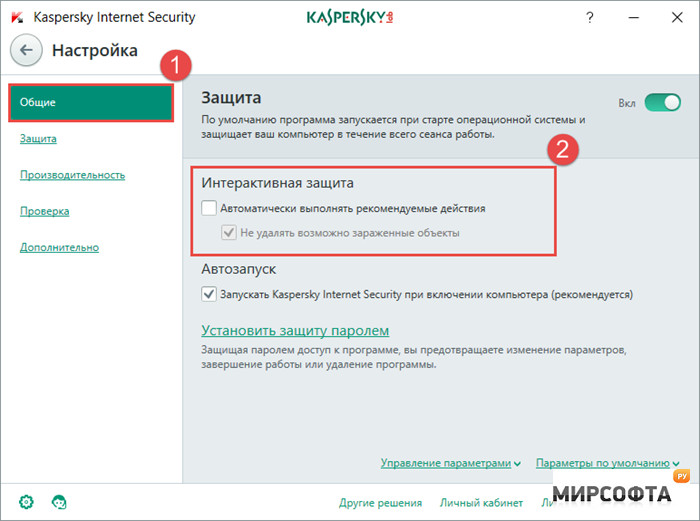The image size is (700, 521).
Task: Click the Автозапуск heading
Action: point(238,269)
